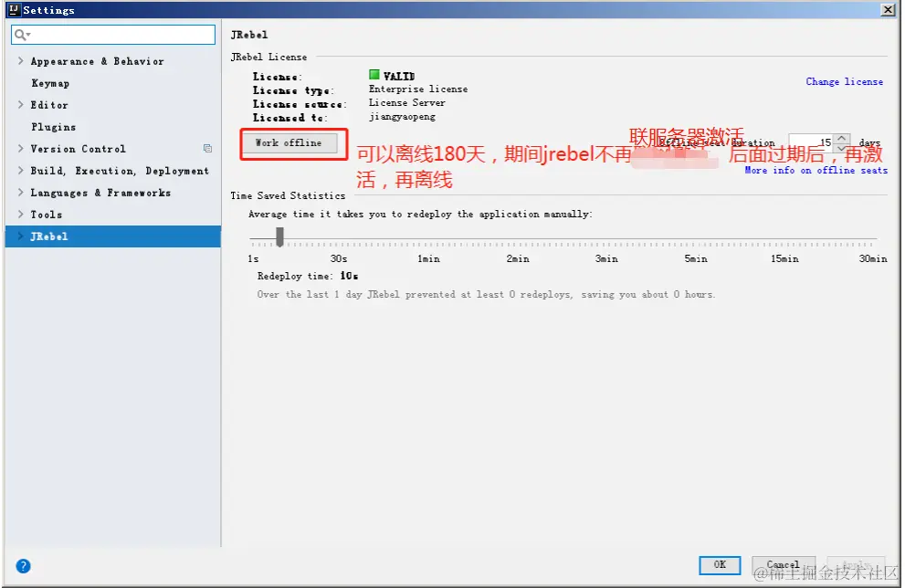
Task: Click the redeploy time slider handle
Action: click(x=280, y=236)
